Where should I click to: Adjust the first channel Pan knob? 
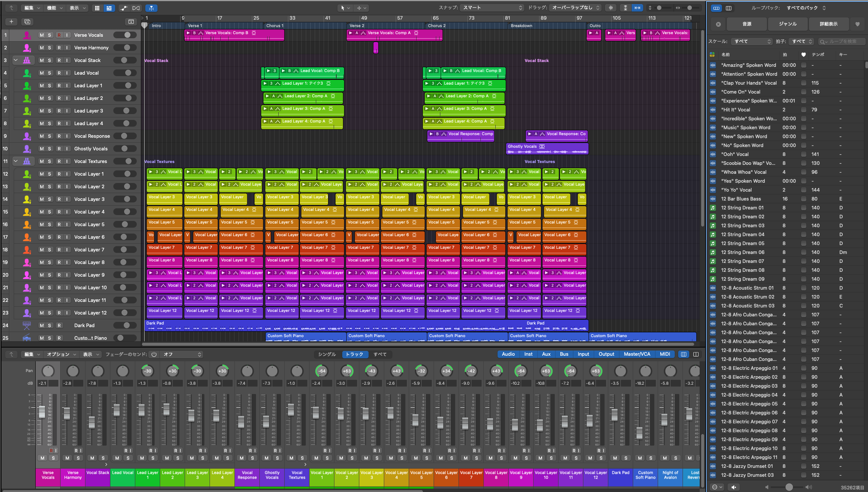[x=48, y=371]
